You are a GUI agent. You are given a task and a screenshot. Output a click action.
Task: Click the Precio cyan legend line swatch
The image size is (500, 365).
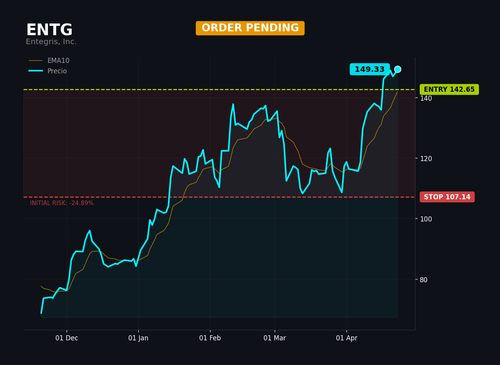coord(36,71)
